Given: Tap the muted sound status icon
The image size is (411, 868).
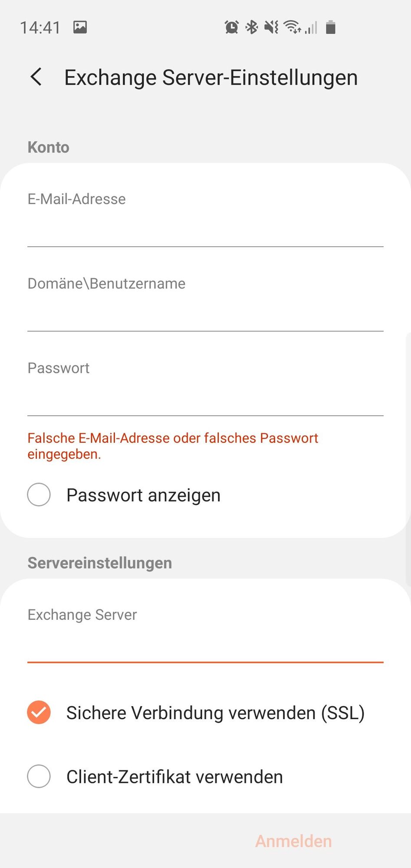Looking at the screenshot, I should coord(272,27).
